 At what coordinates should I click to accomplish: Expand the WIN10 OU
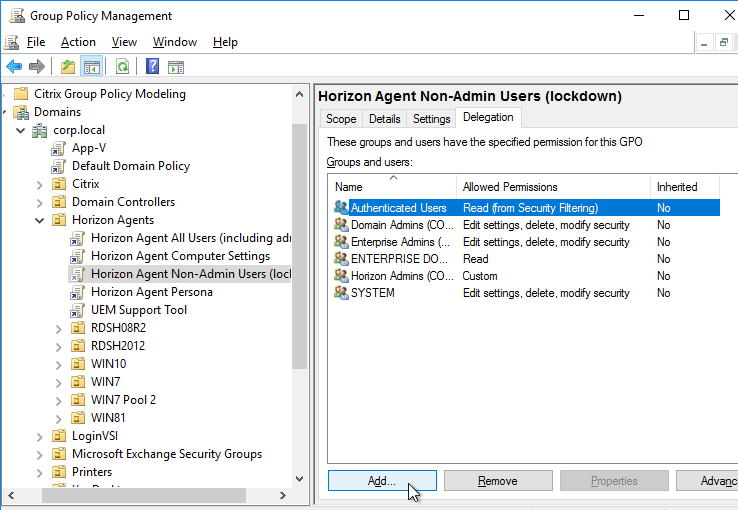pos(58,365)
